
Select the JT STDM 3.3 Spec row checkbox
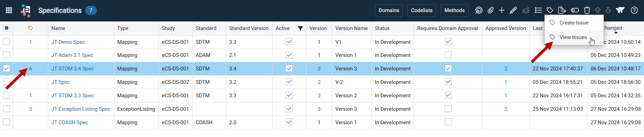click(x=7, y=95)
